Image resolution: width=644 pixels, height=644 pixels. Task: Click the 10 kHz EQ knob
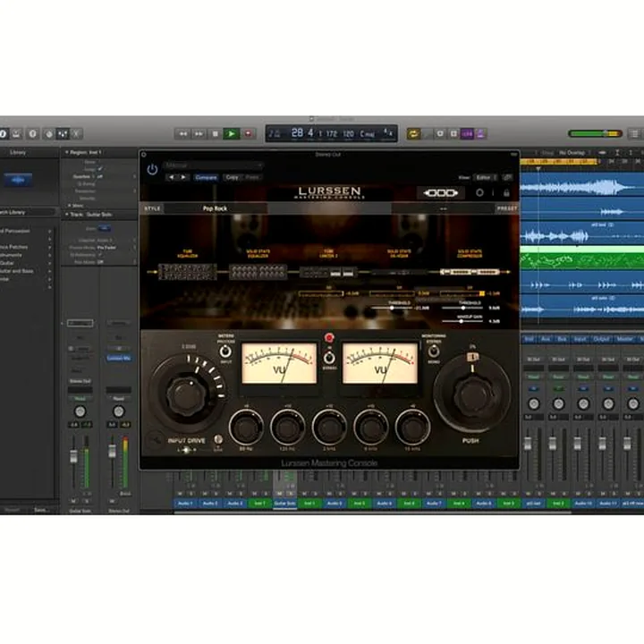point(412,428)
